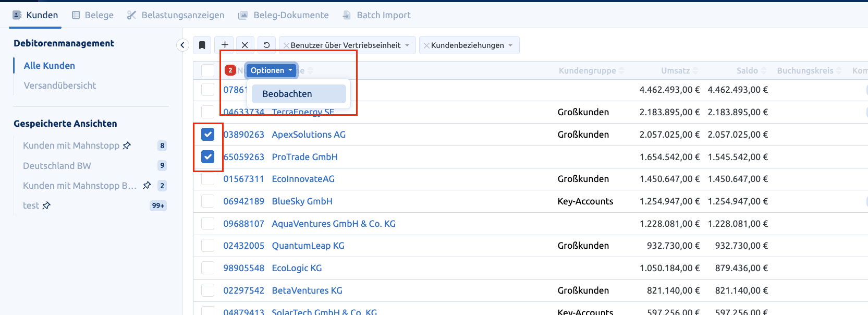The width and height of the screenshot is (868, 315).
Task: Expand the Benutzer über Vertriebseinheit filter dropdown
Action: click(407, 45)
